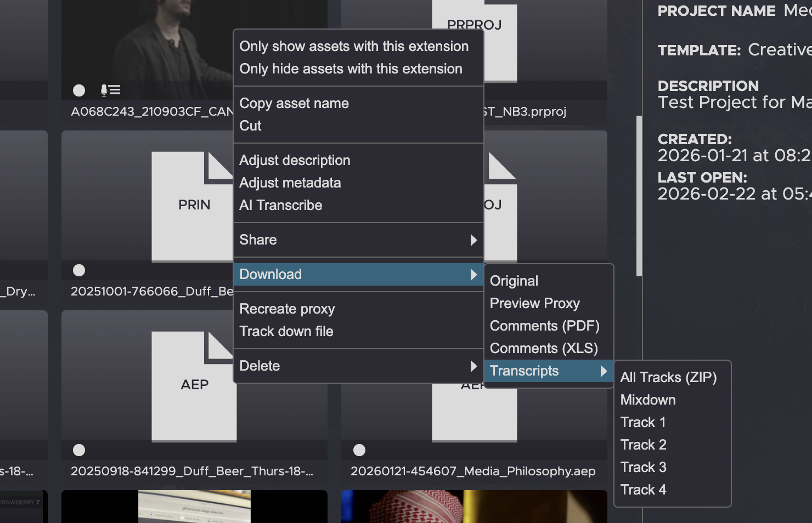This screenshot has height=523, width=812.
Task: Click the PRIN file document icon
Action: [193, 206]
